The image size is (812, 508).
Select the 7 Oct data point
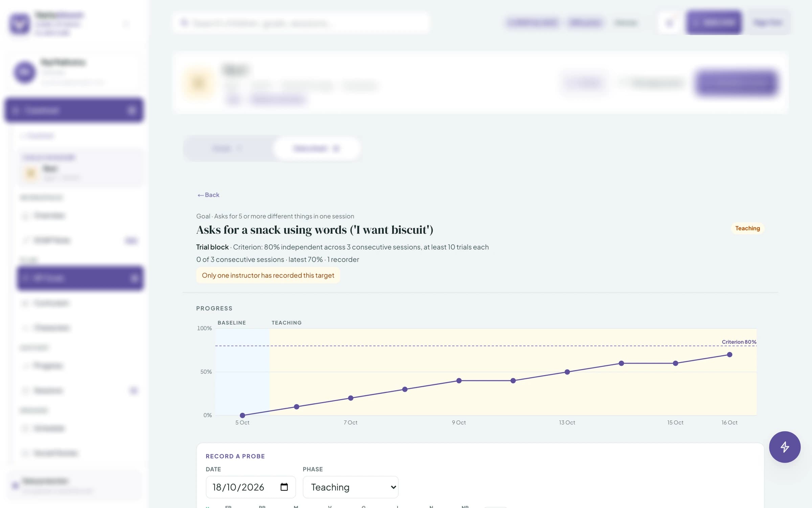351,398
